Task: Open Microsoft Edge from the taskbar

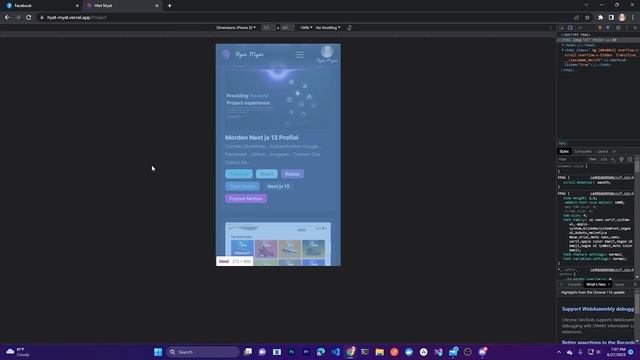Action: (x=321, y=352)
